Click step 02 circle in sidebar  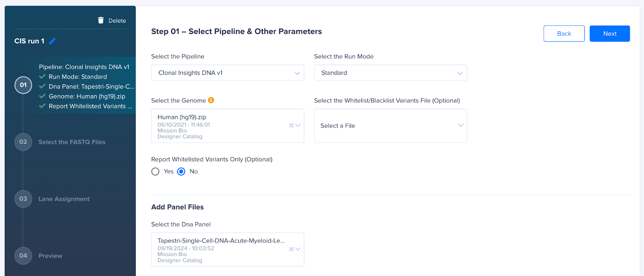[x=23, y=142]
